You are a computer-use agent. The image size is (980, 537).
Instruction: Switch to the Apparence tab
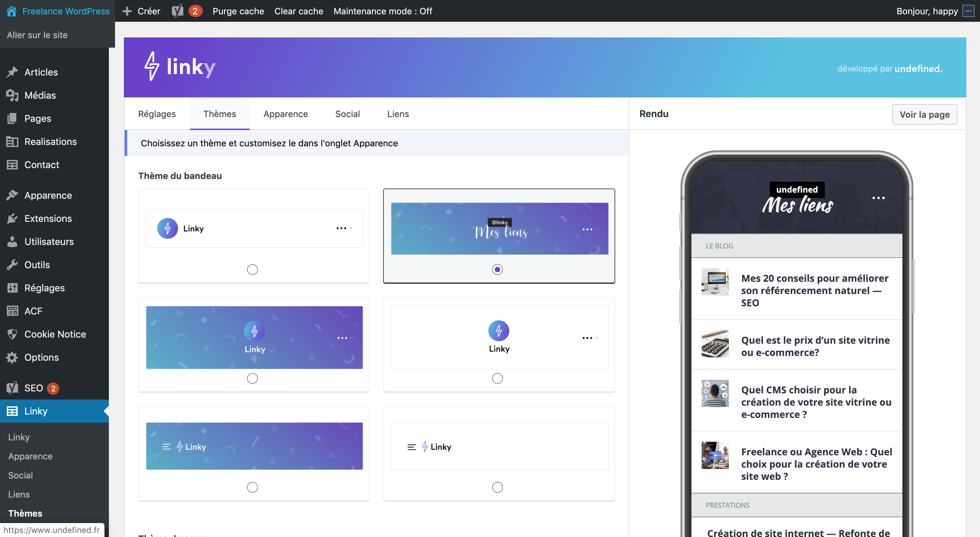[286, 114]
